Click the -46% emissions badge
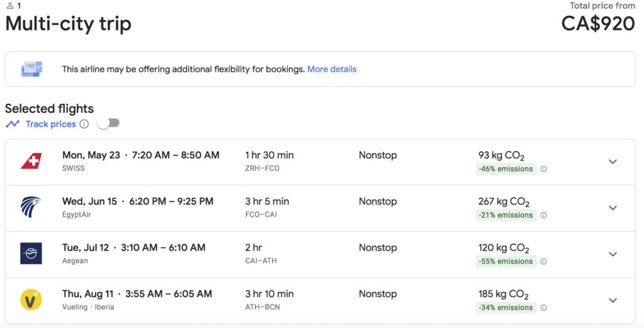The image size is (644, 328). [x=506, y=169]
